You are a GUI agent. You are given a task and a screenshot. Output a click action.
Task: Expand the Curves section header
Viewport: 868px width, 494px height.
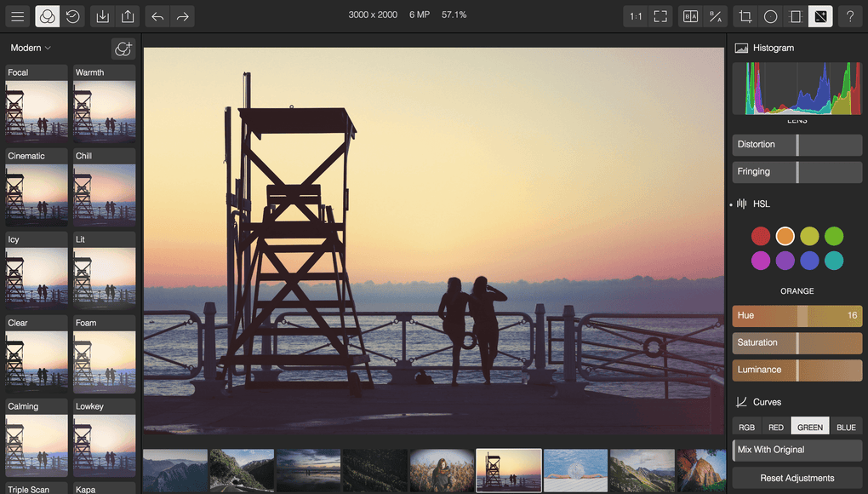tap(767, 402)
